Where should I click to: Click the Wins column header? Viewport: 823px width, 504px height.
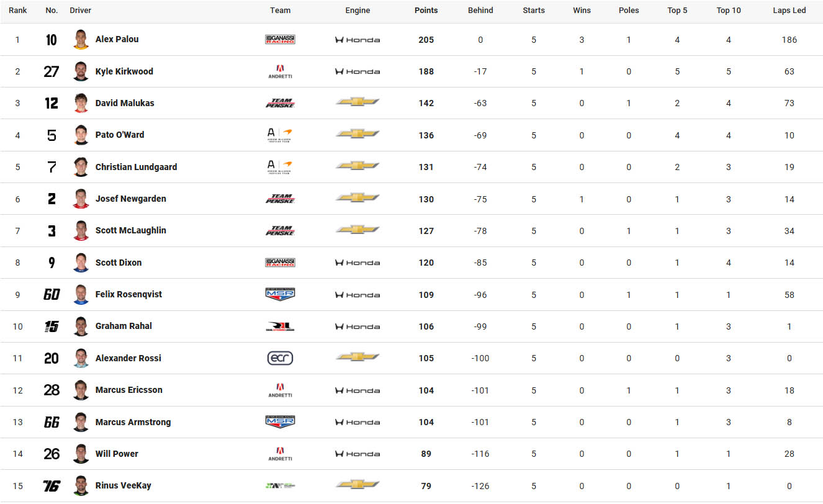[582, 11]
